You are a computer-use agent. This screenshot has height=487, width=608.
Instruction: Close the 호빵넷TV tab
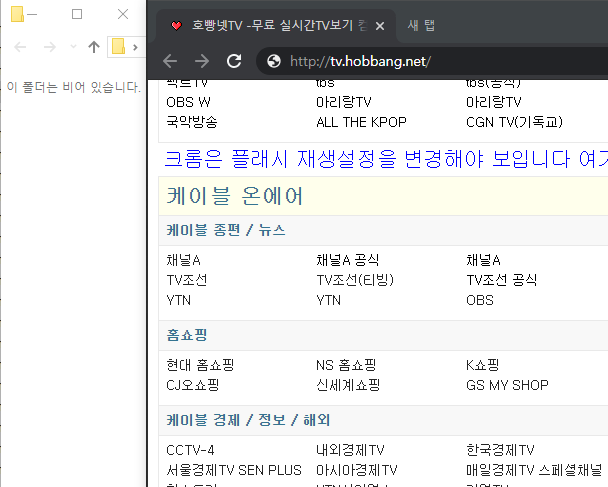[x=380, y=26]
